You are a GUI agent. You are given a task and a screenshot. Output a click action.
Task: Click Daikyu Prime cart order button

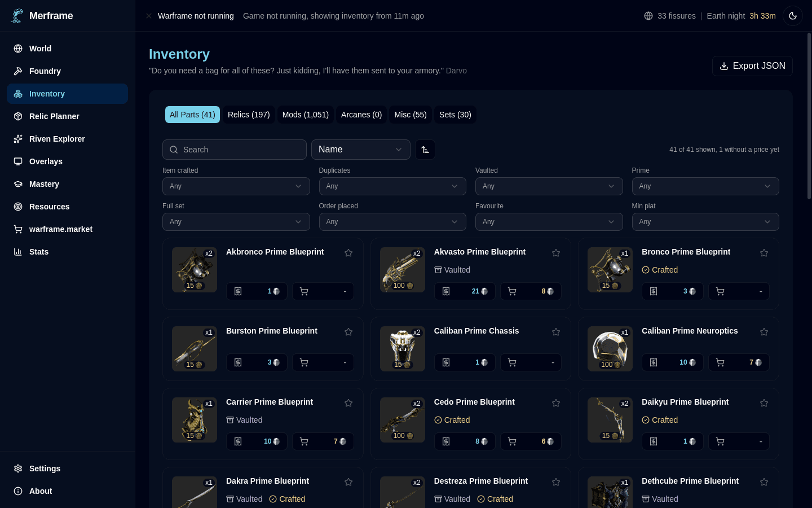pyautogui.click(x=739, y=441)
